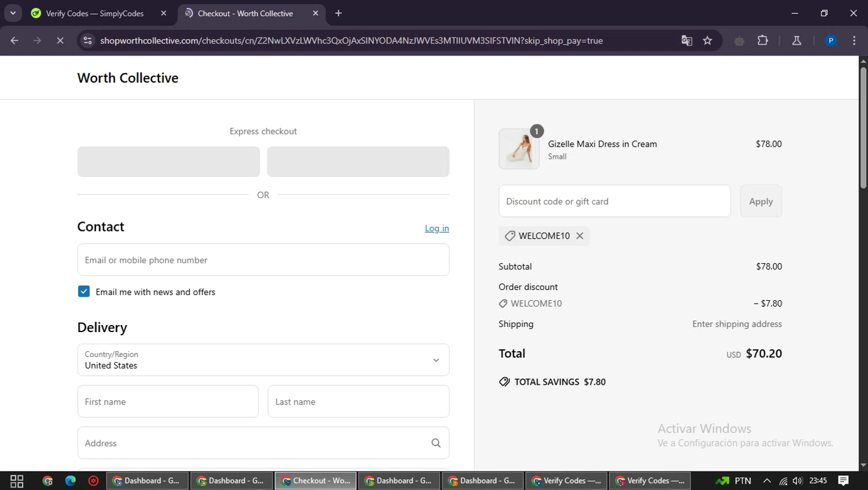This screenshot has width=868, height=490.
Task: Open the Windows Start button
Action: point(17,481)
